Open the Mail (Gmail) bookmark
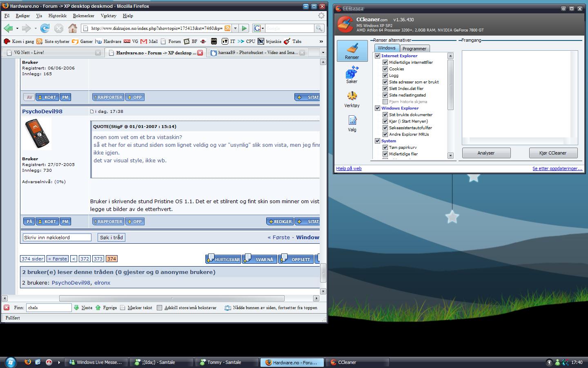 point(149,41)
